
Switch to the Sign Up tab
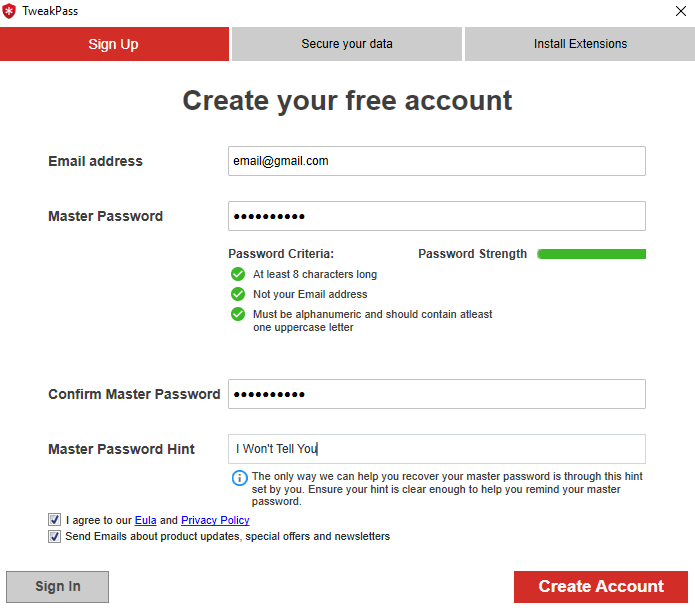tap(114, 44)
